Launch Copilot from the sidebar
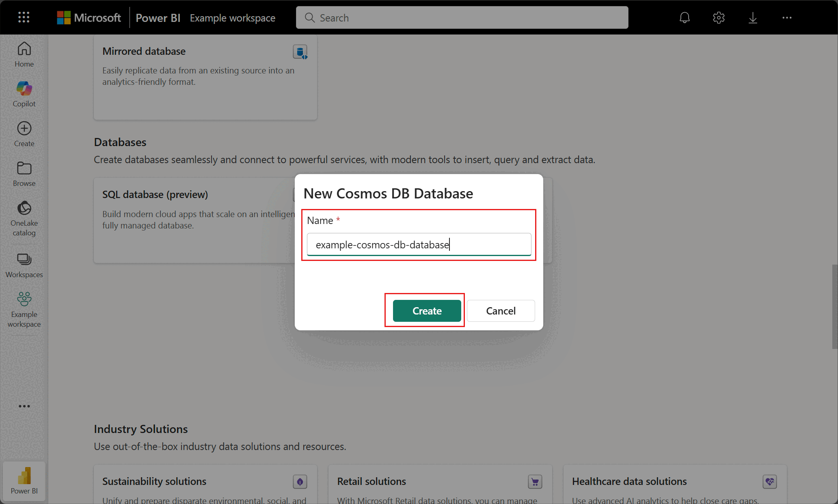 click(24, 94)
